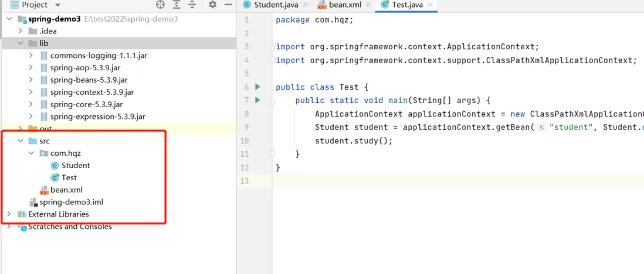
Task: Click the spring-aop-5.3.9.jar archive icon
Action: coord(44,68)
